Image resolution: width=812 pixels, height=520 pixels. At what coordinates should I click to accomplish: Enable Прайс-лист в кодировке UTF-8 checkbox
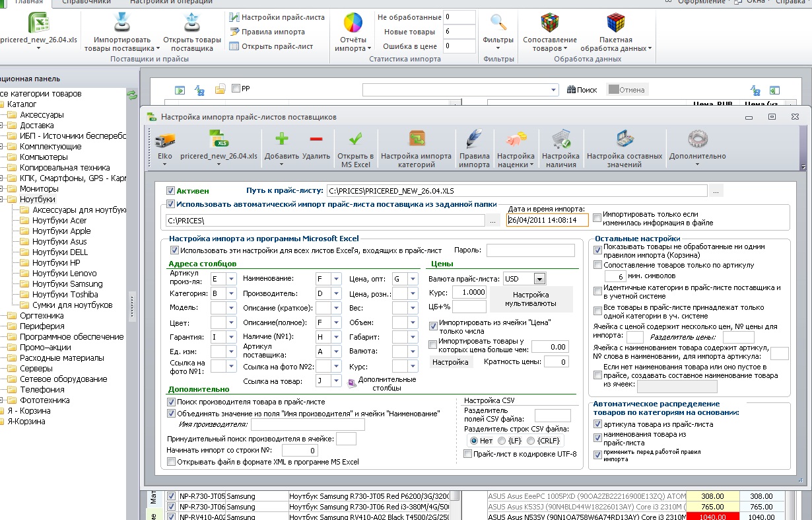(467, 454)
